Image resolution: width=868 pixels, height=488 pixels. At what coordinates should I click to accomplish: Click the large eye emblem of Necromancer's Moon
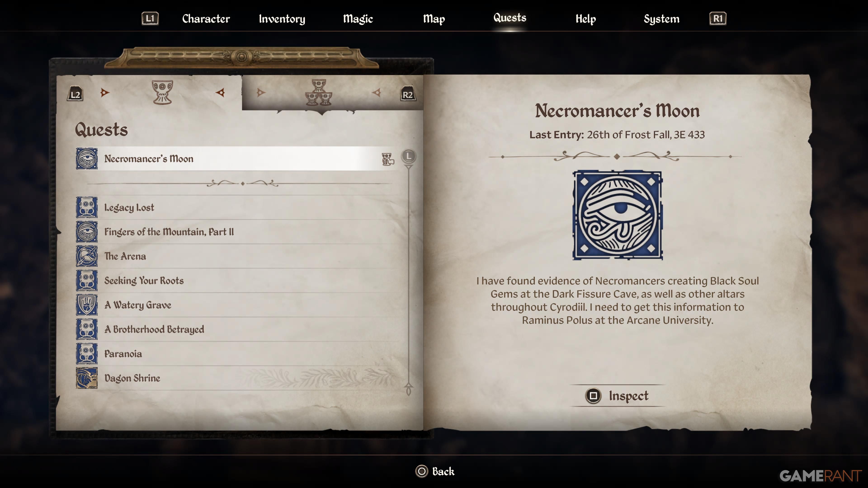click(x=617, y=215)
